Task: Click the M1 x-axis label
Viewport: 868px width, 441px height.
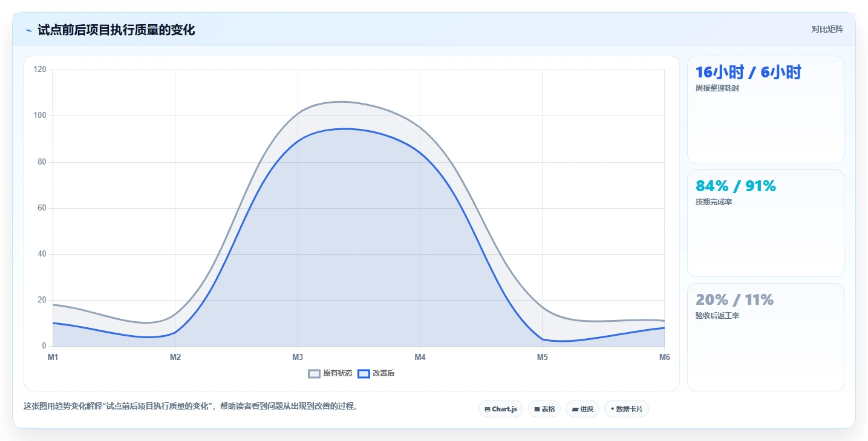Action: (x=53, y=357)
